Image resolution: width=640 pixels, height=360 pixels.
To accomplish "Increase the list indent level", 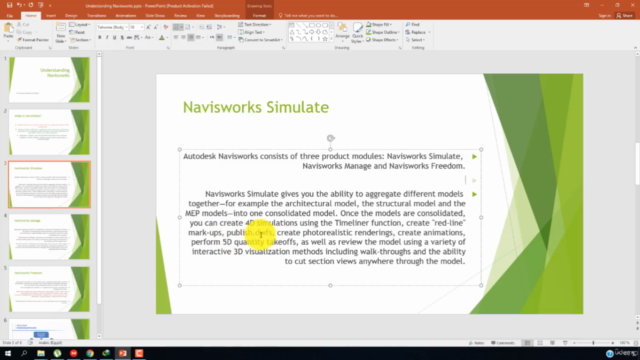I will tap(209, 27).
